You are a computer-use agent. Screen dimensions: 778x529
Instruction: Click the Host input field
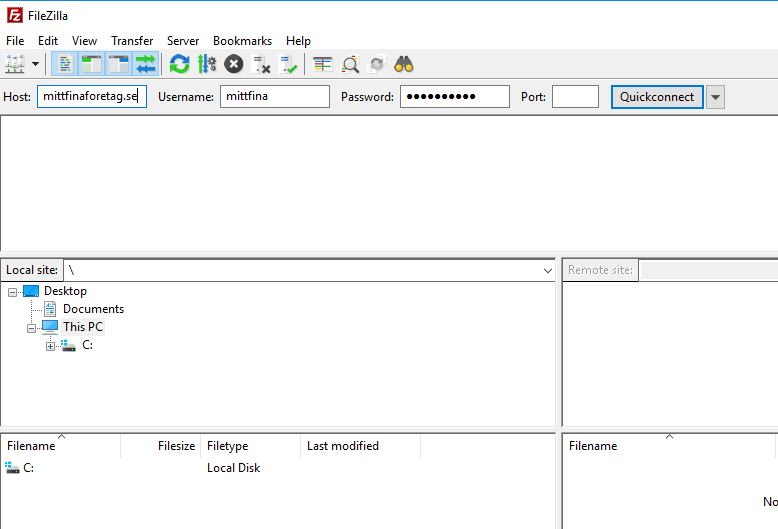point(92,96)
